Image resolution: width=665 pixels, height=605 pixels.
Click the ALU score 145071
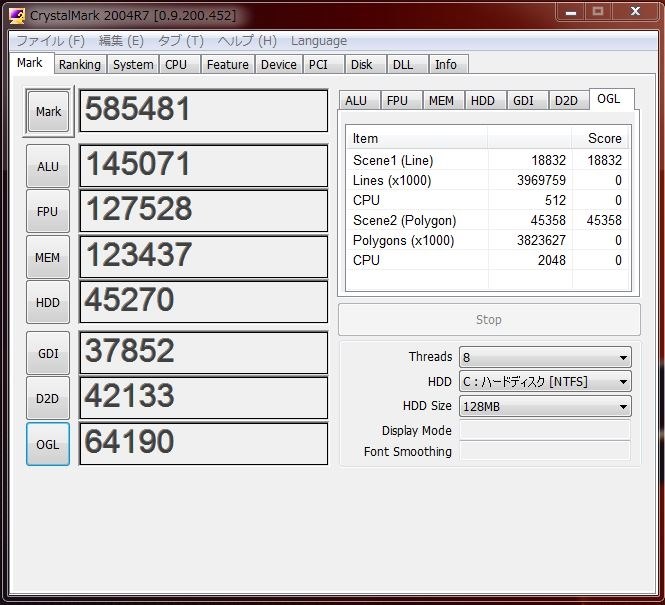(x=204, y=166)
